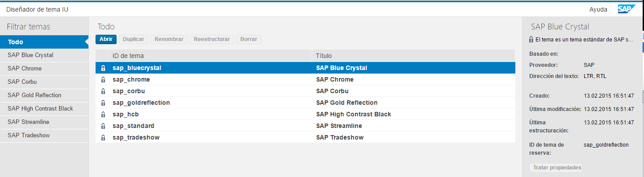Click the Reestructurar button
The width and height of the screenshot is (644, 177).
pos(212,39)
